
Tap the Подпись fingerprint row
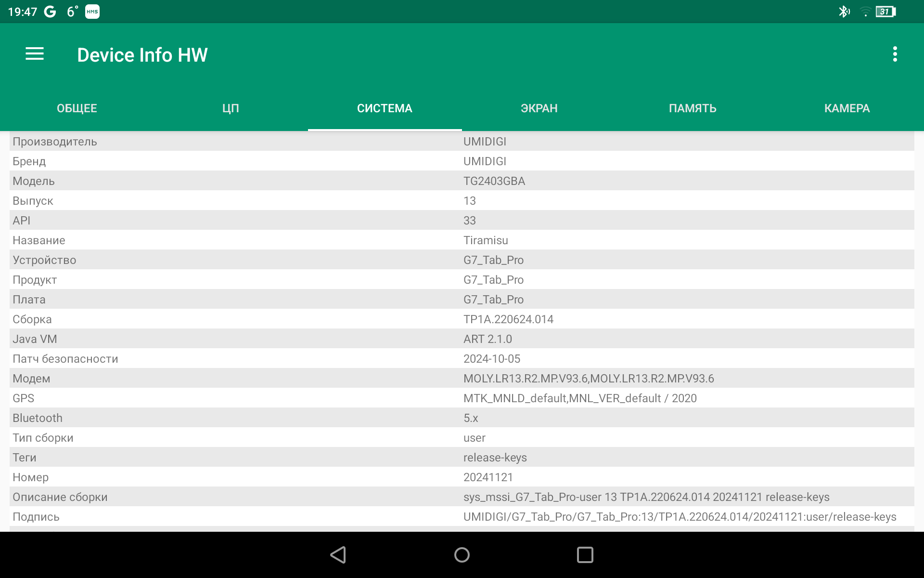coord(462,517)
